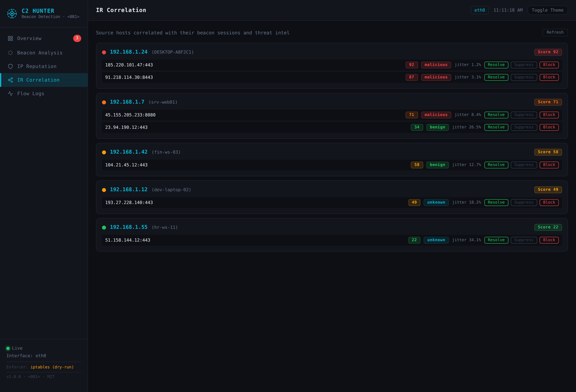Resolve the 45.155.205.233:8080 session
Screen dimensions: 576x392
click(x=496, y=115)
